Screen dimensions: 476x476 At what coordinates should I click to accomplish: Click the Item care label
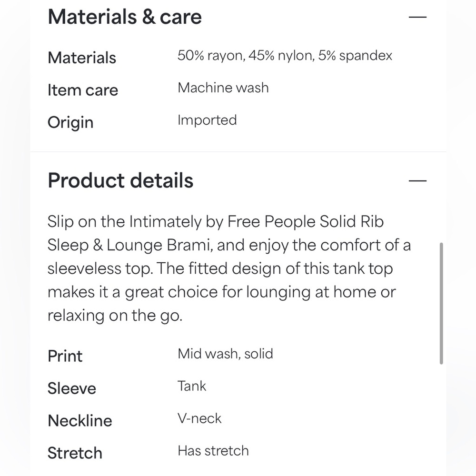point(83,90)
